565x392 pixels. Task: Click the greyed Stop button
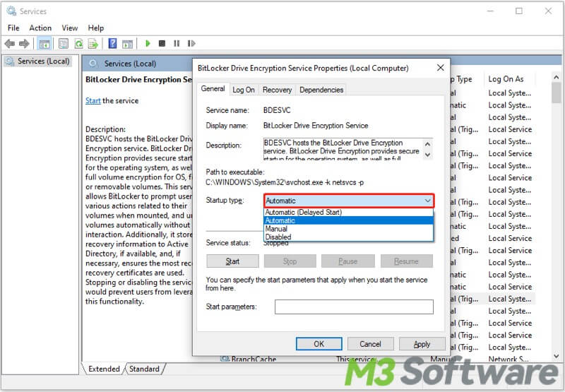click(x=290, y=261)
